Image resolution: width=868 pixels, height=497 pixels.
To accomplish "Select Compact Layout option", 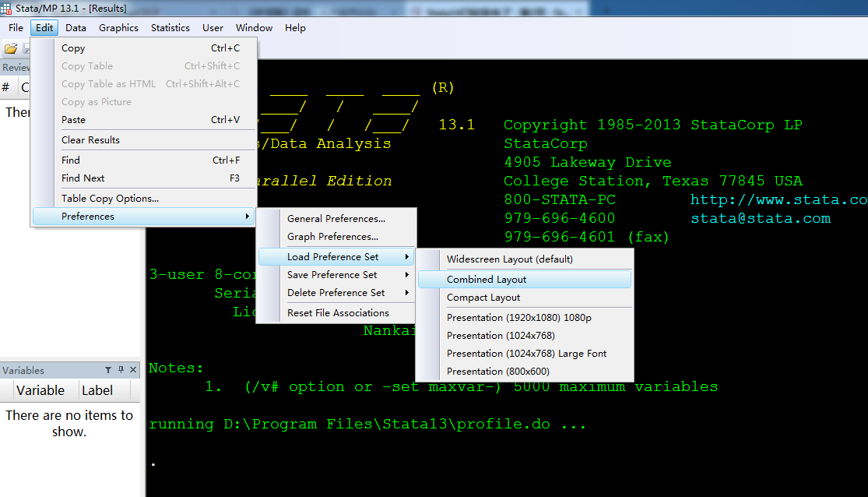I will point(483,298).
